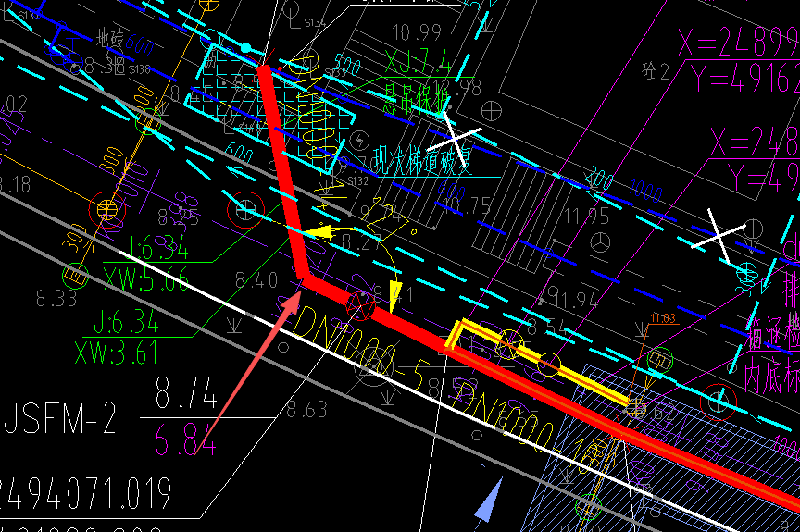Select the yellow rectangular pipe outline
Image resolution: width=800 pixels, height=532 pixels.
pos(537,360)
